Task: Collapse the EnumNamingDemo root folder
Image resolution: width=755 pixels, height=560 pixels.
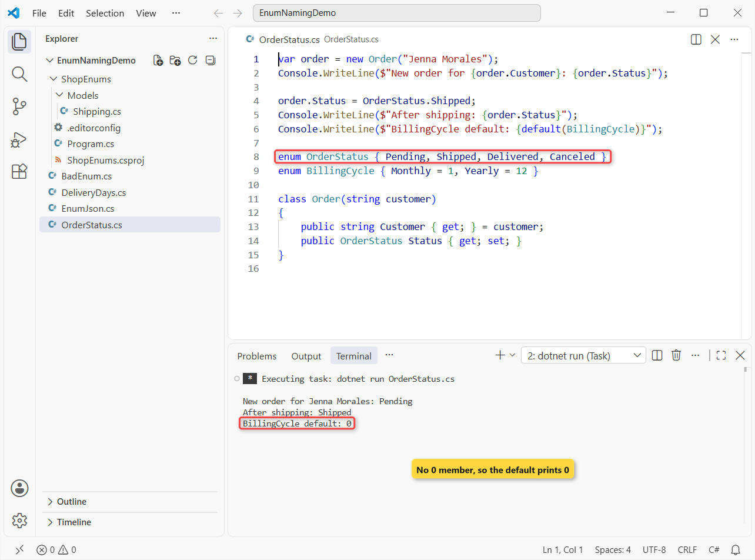Action: 49,61
